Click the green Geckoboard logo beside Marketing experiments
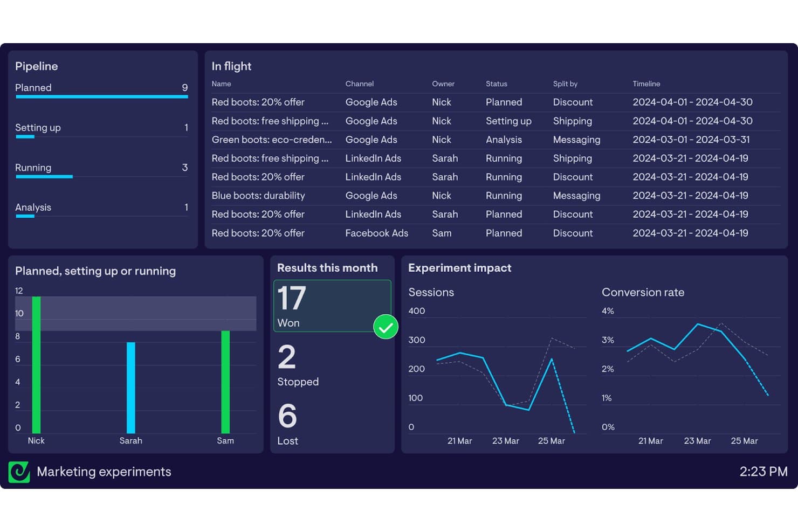The height and width of the screenshot is (532, 798). 19,472
